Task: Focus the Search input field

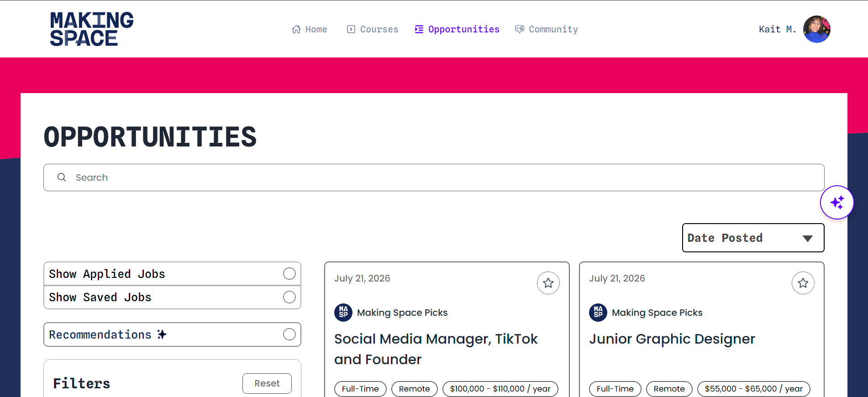Action: tap(434, 178)
